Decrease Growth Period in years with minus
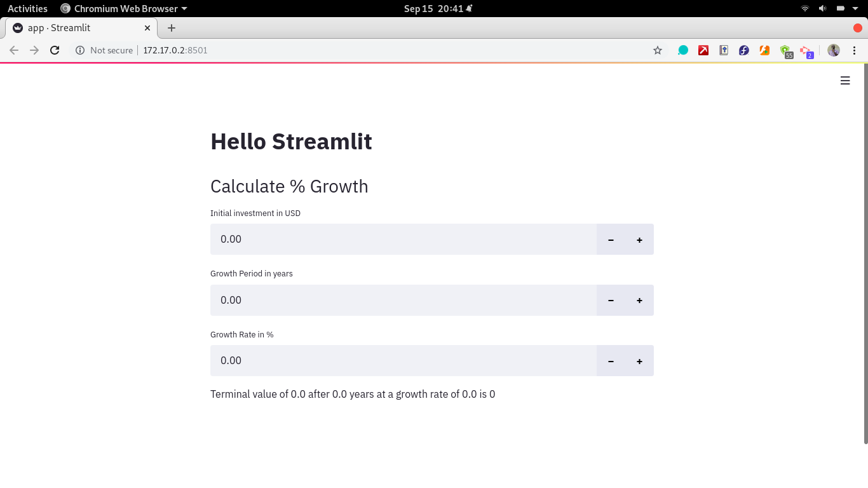The height and width of the screenshot is (488, 868). click(x=611, y=300)
